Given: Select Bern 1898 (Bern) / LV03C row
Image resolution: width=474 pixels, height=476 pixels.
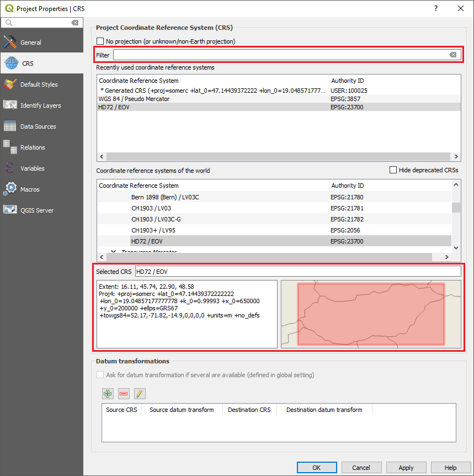Looking at the screenshot, I should pos(274,197).
